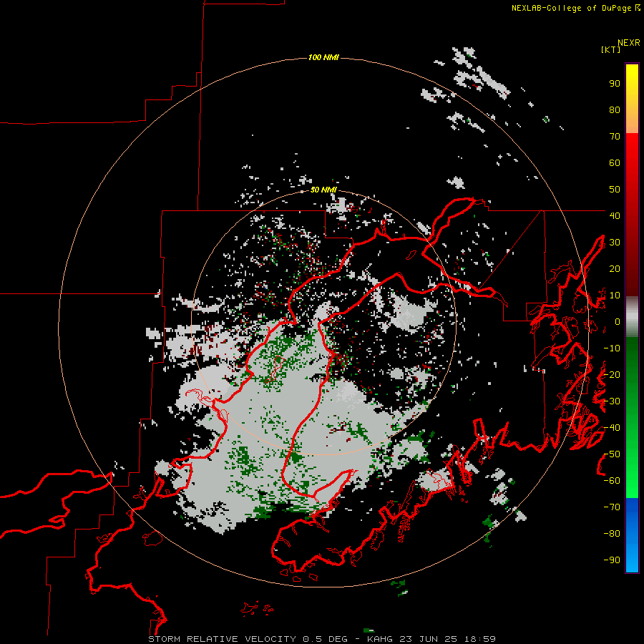Pick the yellow top segment of velocity color bar
Image resolution: width=644 pixels, height=644 pixels.
point(632,84)
